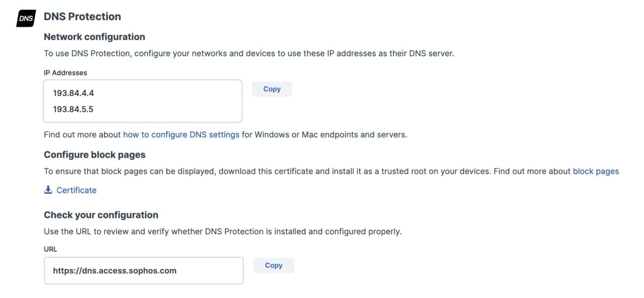644x298 pixels.
Task: Open the "block pages" link
Action: (x=595, y=171)
